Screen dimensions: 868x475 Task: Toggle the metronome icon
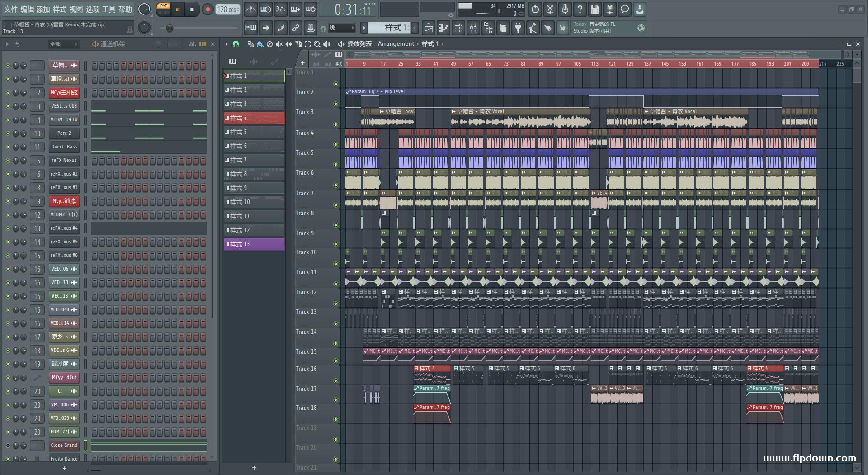tap(251, 9)
